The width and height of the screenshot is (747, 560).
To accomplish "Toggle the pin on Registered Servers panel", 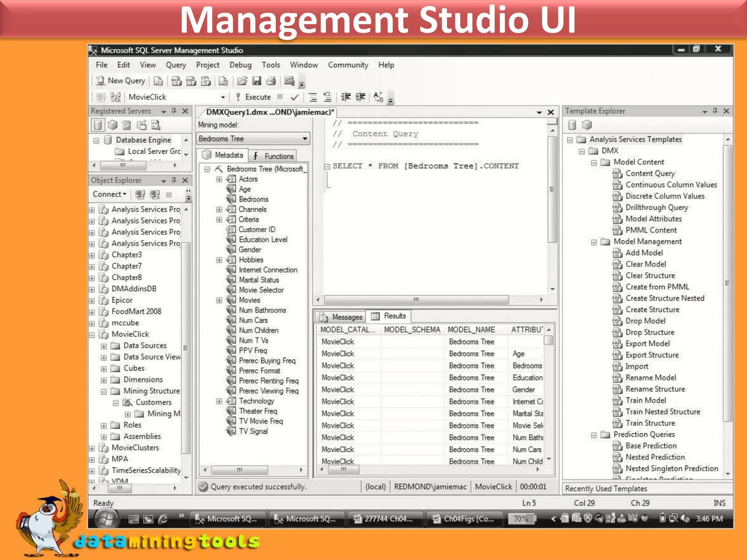I will (174, 111).
